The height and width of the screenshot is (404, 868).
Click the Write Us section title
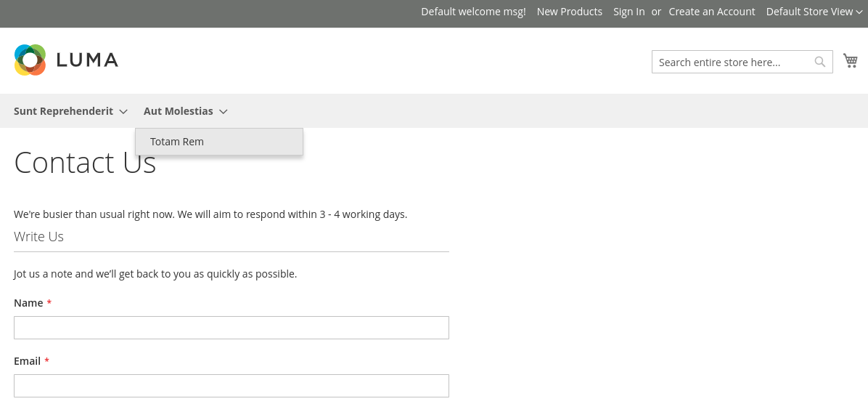pyautogui.click(x=38, y=237)
